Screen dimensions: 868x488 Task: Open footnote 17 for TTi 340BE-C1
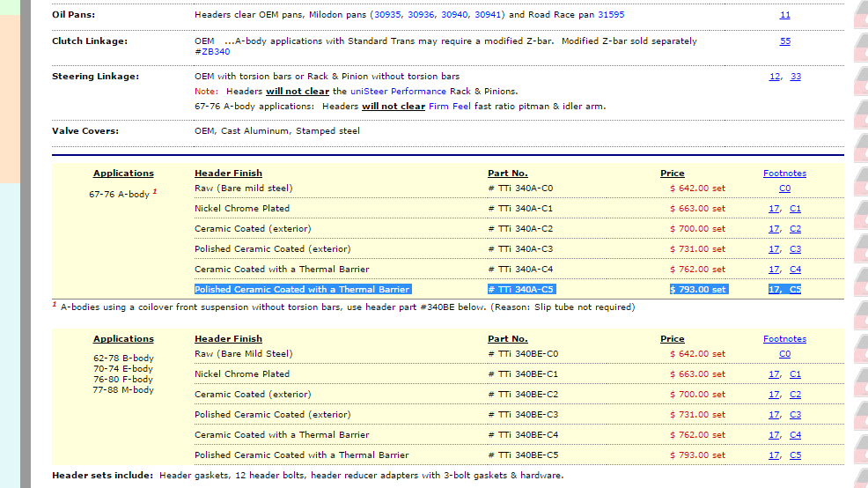774,374
